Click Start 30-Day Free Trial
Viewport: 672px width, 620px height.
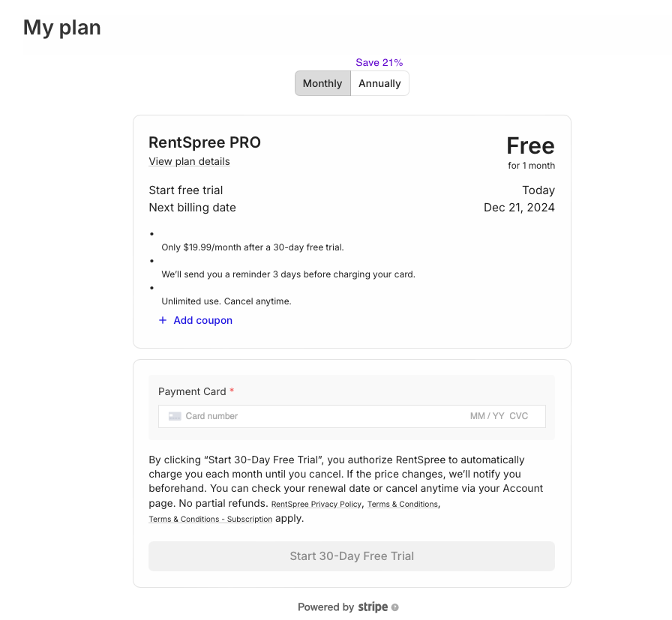click(x=351, y=556)
